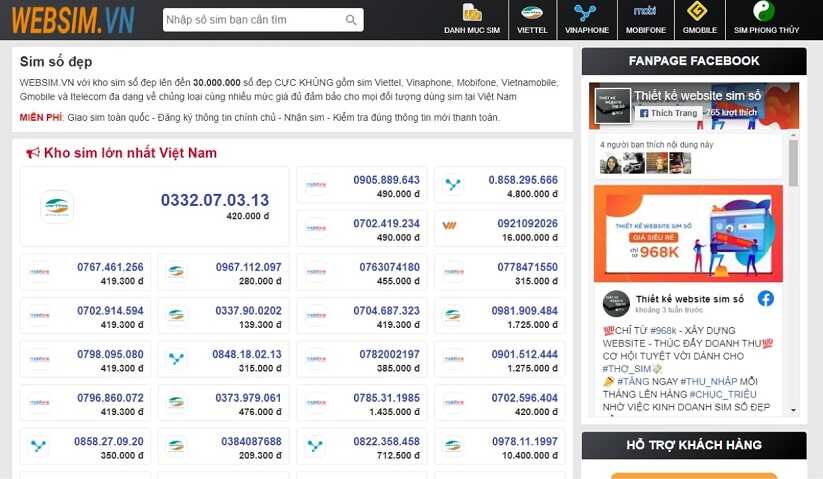Type in the sim number search box
This screenshot has width=823, height=479.
tap(253, 20)
